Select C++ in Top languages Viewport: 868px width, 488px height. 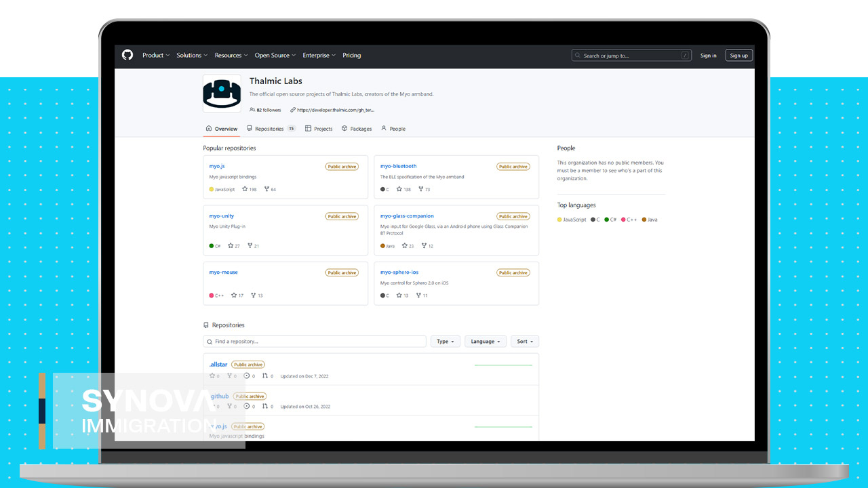(x=629, y=220)
